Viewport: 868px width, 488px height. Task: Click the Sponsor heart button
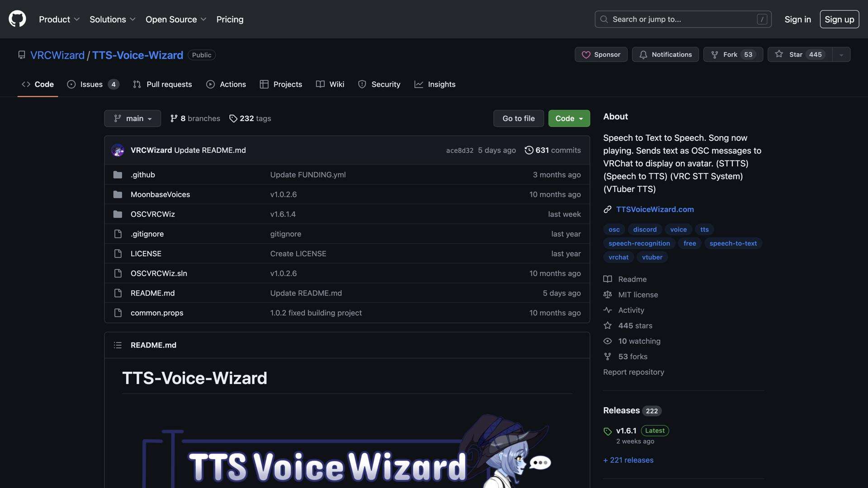[601, 54]
